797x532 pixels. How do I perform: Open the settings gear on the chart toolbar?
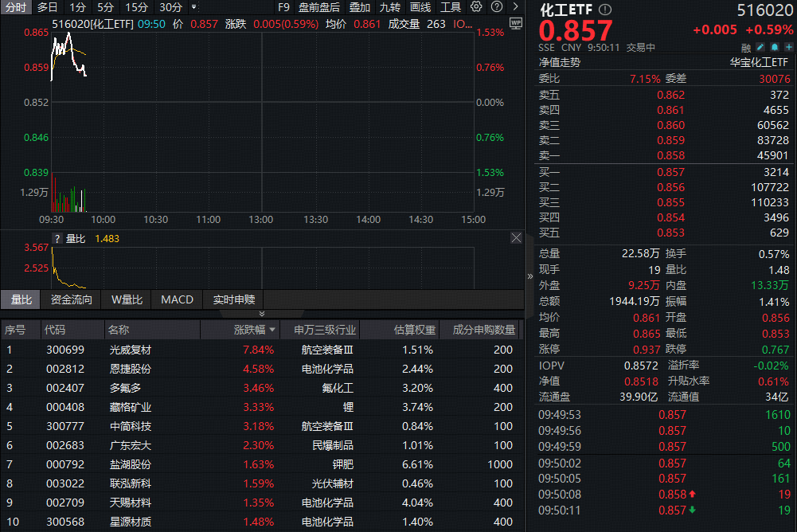[x=476, y=7]
